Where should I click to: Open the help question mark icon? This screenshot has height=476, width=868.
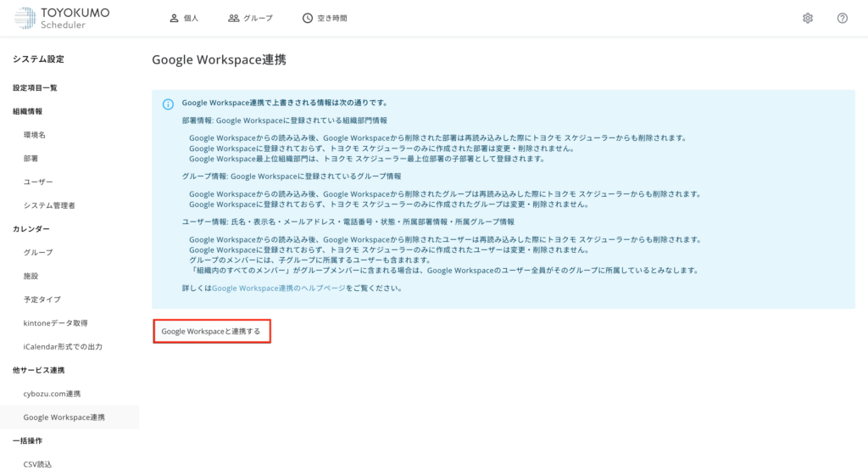click(842, 19)
